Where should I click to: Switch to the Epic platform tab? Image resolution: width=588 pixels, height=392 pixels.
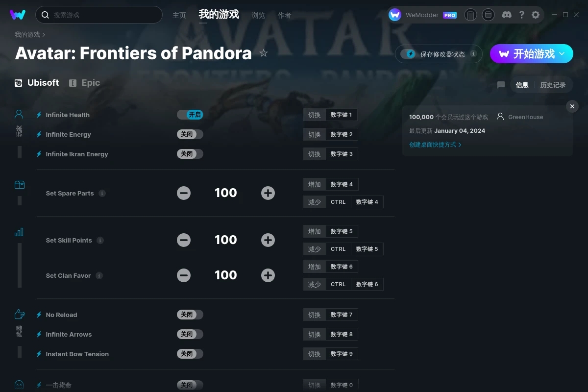tap(85, 83)
